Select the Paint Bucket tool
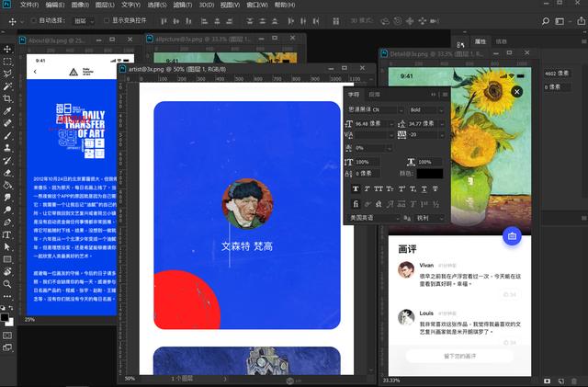Viewport: 588px width, 387px height. (x=7, y=185)
